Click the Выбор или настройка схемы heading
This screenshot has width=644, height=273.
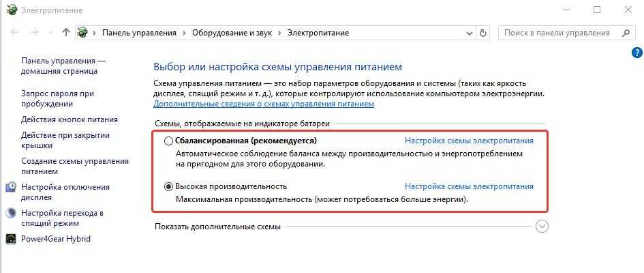point(277,67)
